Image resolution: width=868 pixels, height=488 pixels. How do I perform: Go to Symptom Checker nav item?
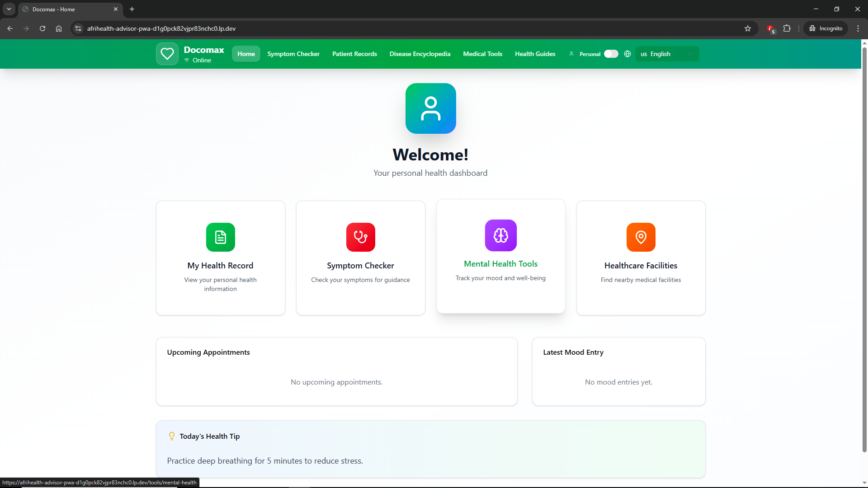(x=293, y=54)
